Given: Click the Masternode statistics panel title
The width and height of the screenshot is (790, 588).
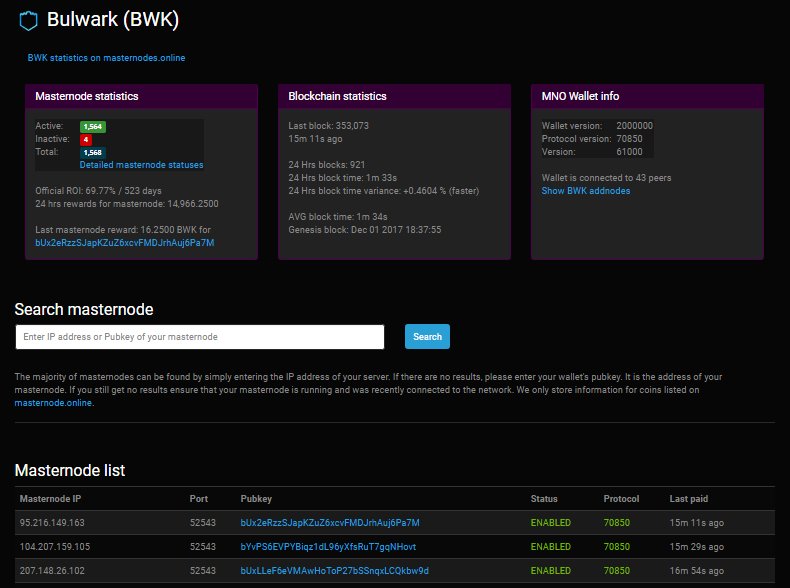Looking at the screenshot, I should point(87,96).
